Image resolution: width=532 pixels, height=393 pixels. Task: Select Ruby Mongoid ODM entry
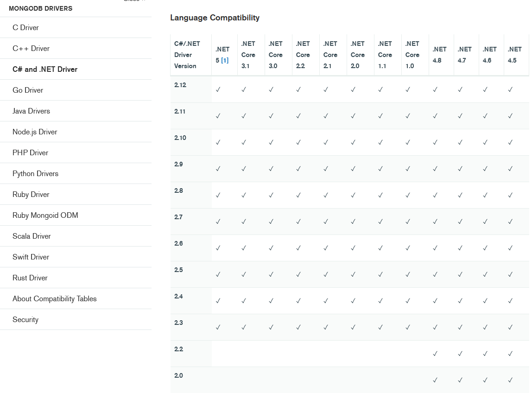[x=45, y=215]
